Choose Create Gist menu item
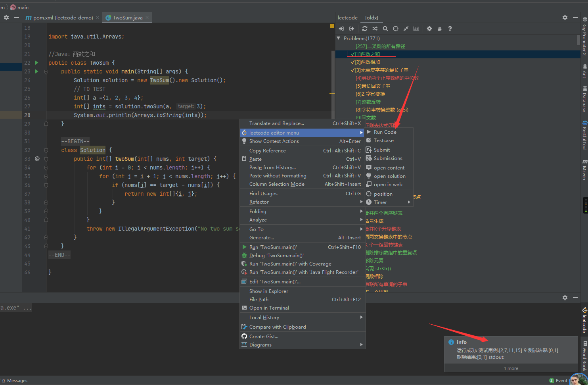The width and height of the screenshot is (588, 385). coord(303,336)
